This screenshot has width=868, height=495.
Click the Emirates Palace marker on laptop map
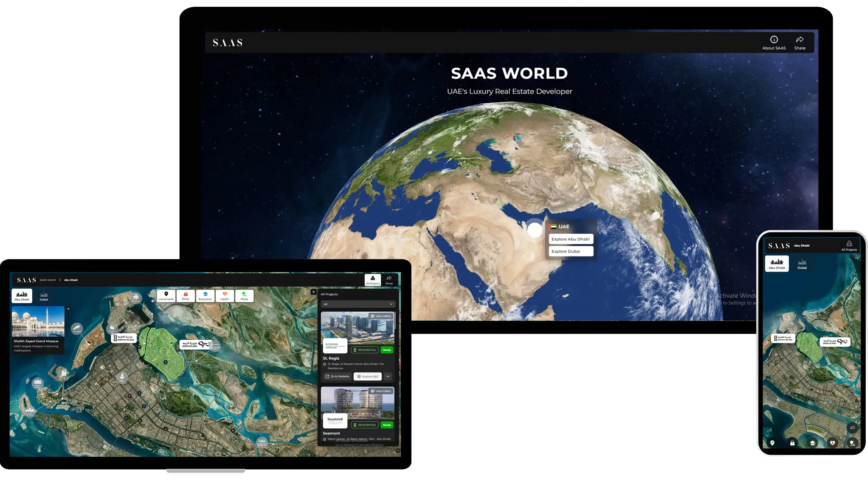point(38,383)
